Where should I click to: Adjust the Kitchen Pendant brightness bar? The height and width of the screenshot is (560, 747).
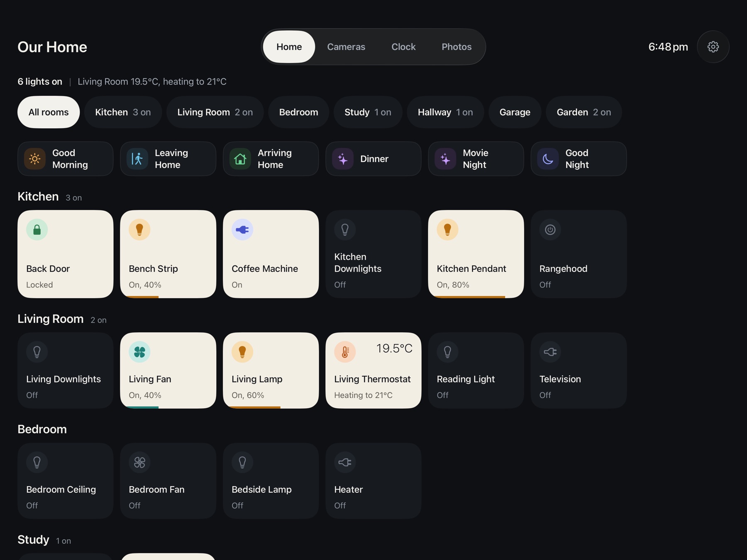(476, 297)
